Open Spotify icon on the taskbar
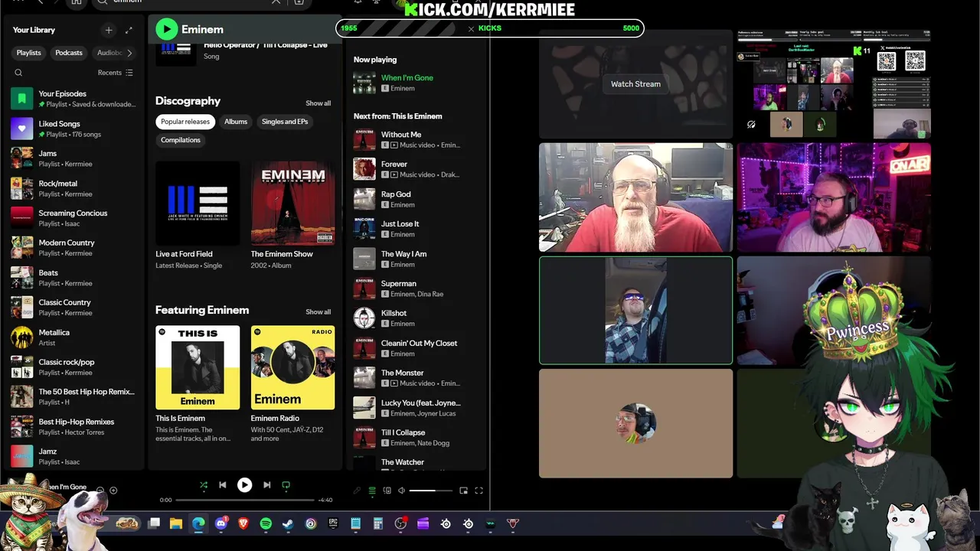The height and width of the screenshot is (551, 980). click(x=266, y=523)
